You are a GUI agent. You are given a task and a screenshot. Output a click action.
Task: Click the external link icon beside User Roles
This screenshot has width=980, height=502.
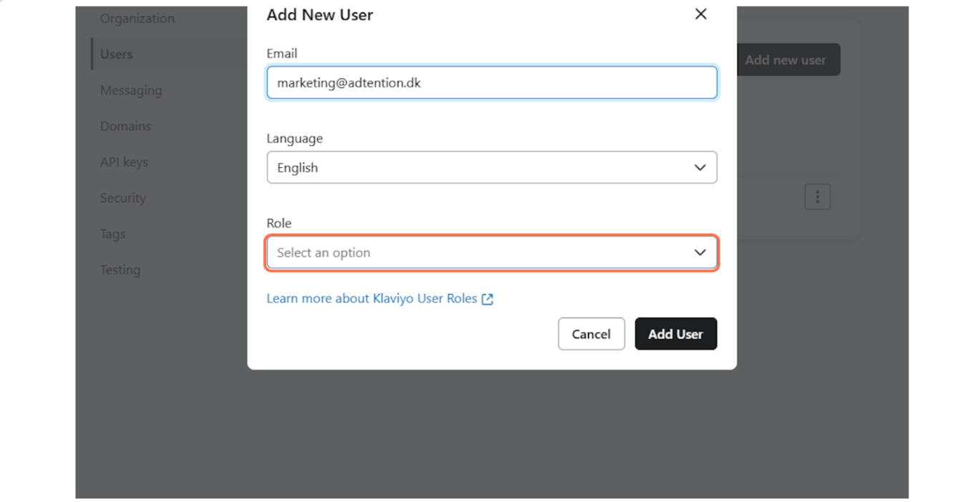coord(487,299)
